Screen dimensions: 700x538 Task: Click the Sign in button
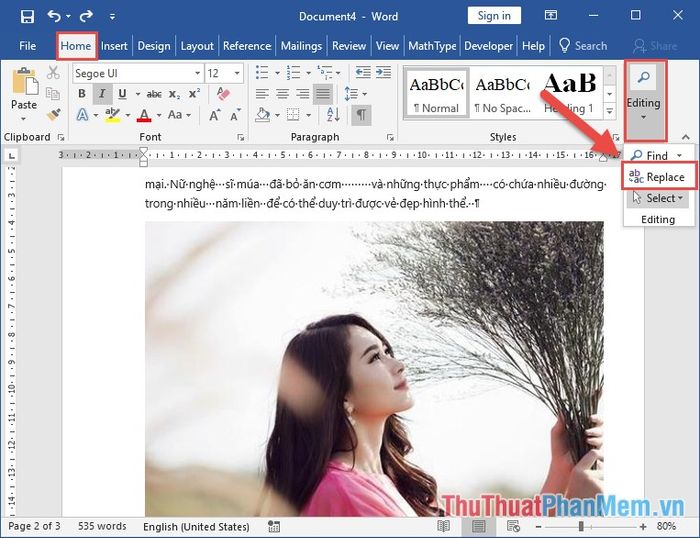494,16
